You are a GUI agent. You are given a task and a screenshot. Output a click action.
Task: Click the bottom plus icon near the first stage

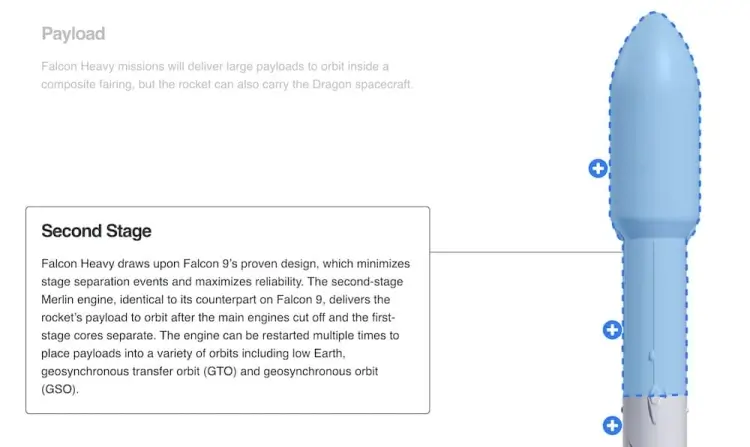coord(612,426)
